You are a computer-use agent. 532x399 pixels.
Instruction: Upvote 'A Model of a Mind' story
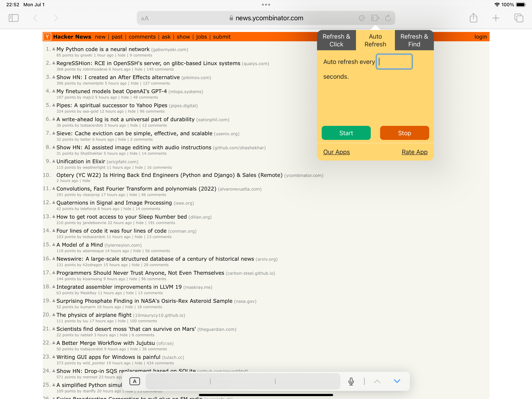tap(54, 244)
